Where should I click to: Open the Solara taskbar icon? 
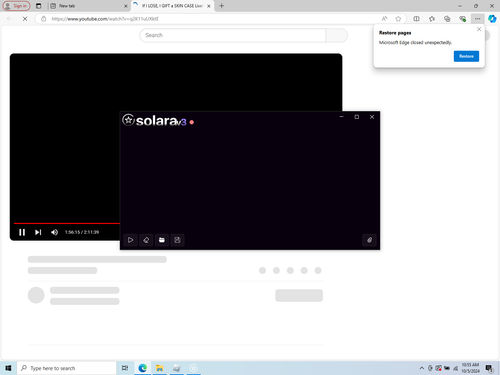click(194, 368)
